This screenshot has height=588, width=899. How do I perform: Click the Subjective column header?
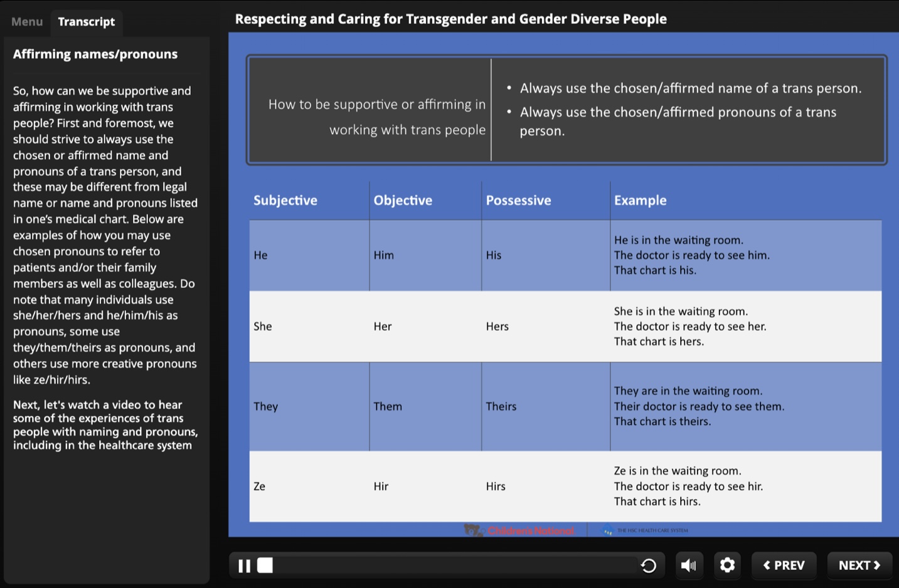285,201
